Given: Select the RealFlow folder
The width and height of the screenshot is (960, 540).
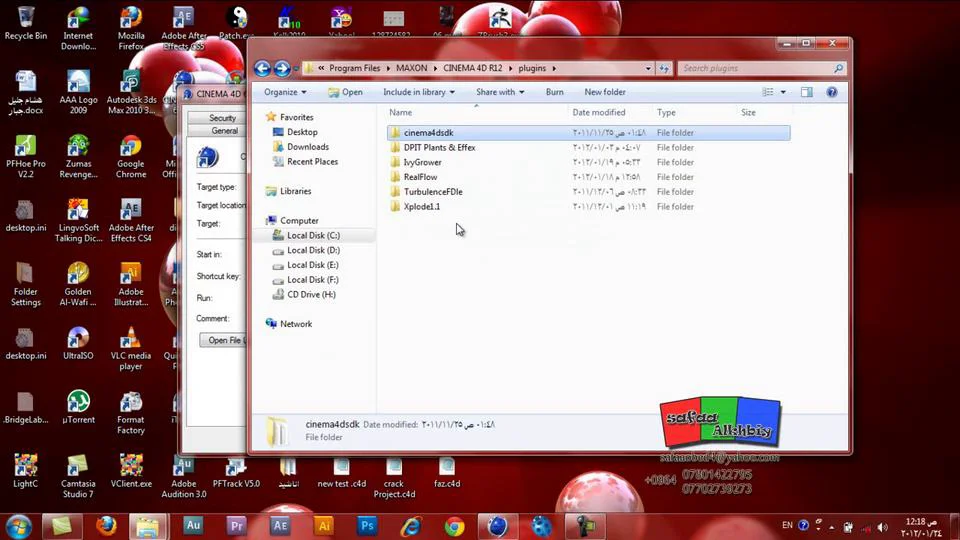Looking at the screenshot, I should tap(588, 177).
